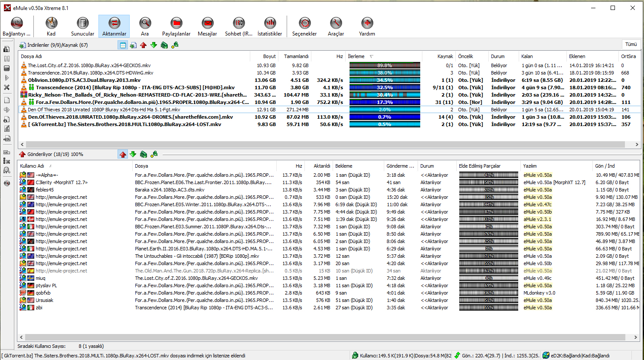644x360 pixels.
Task: Click the blank page open-file sidebar icon
Action: coord(7,100)
